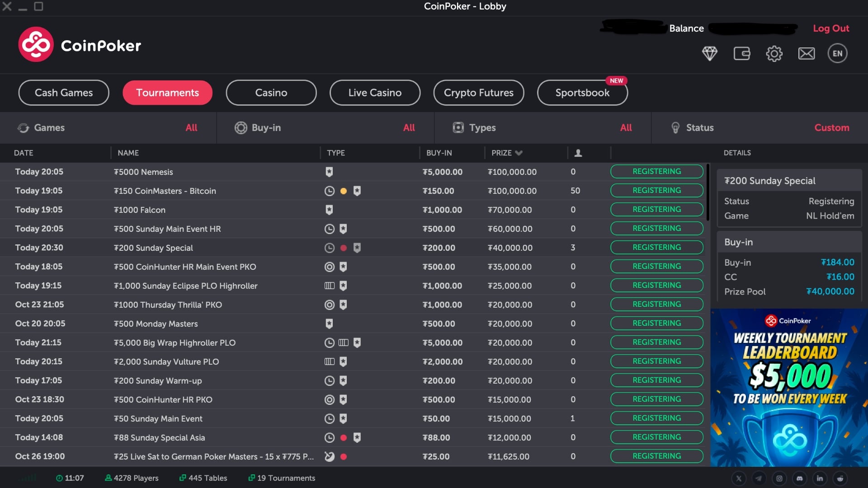
Task: Click REGISTERING for ₮500 Monday Masters
Action: pos(657,324)
